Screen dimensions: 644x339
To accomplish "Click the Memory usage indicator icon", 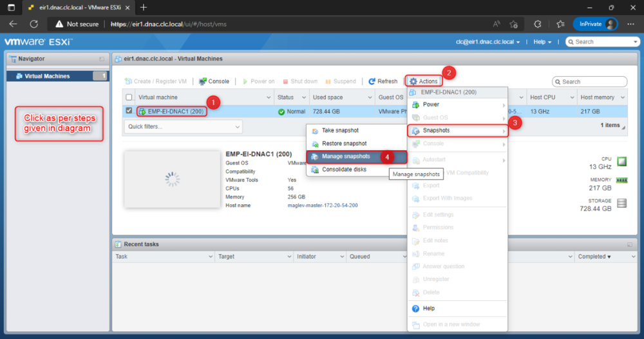I will (622, 180).
